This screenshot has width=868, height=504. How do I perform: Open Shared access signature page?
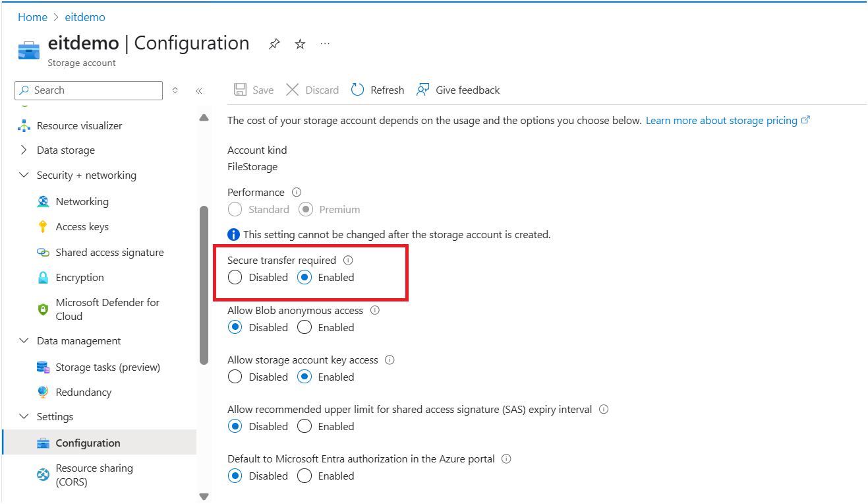[110, 253]
